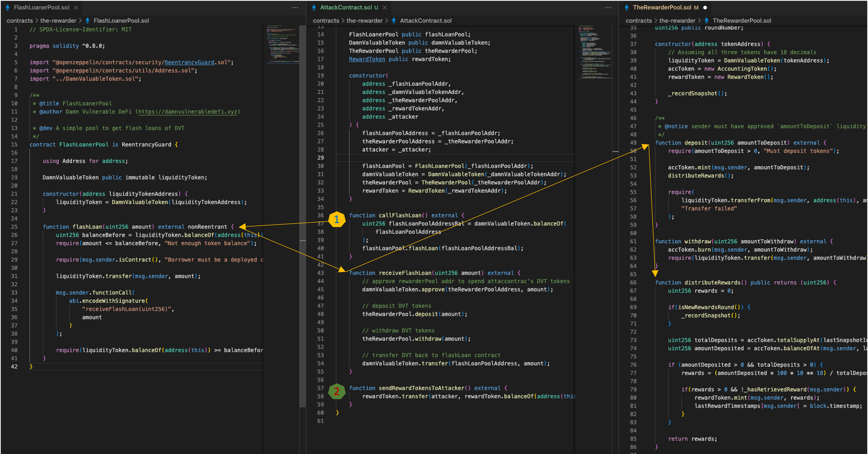The height and width of the screenshot is (454, 868).
Task: Open More Actions menu of left editor group
Action: (x=295, y=7)
